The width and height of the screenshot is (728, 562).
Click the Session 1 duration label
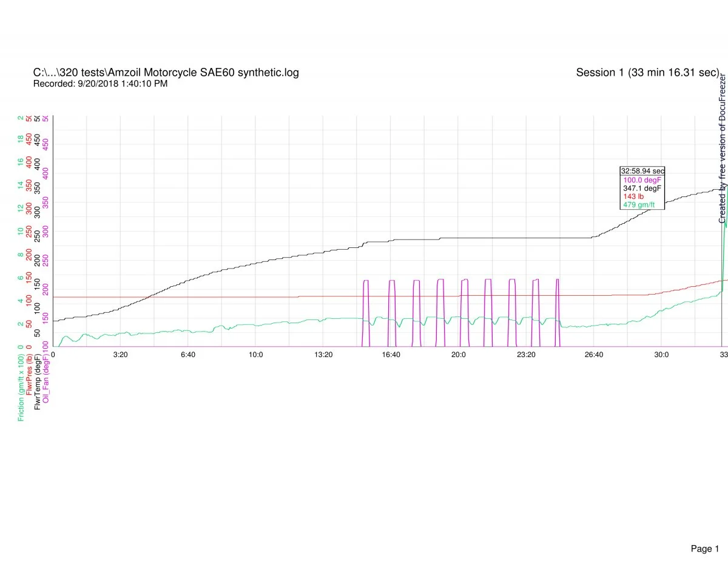click(x=647, y=73)
